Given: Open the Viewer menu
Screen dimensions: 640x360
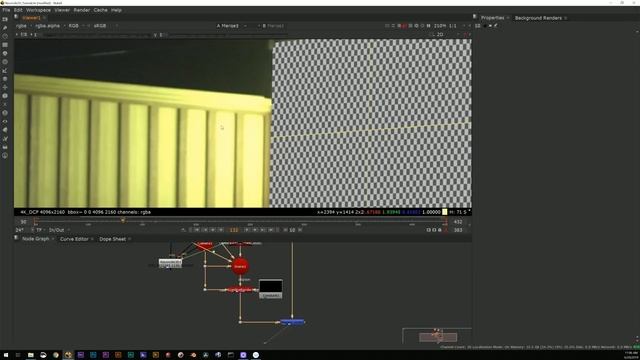Looking at the screenshot, I should [x=62, y=10].
